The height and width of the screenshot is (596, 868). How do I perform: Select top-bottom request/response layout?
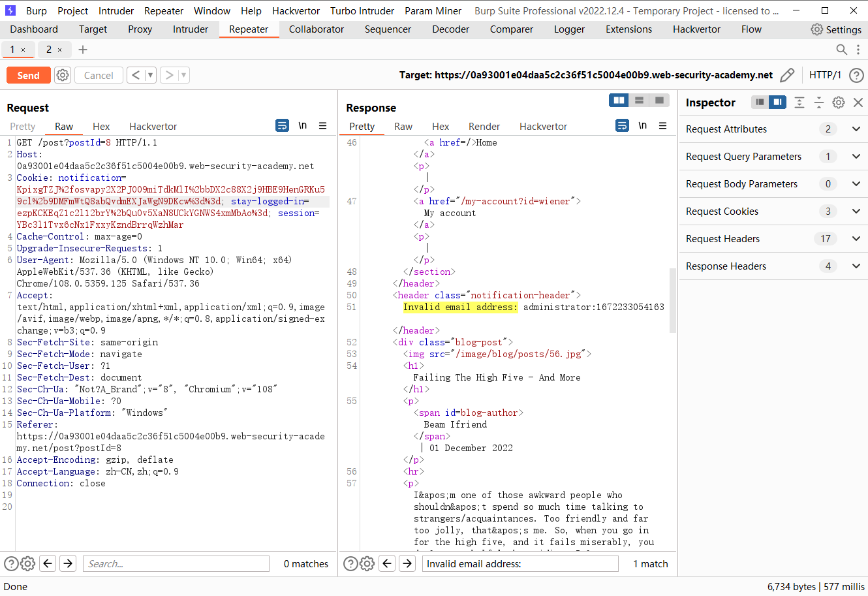point(639,100)
